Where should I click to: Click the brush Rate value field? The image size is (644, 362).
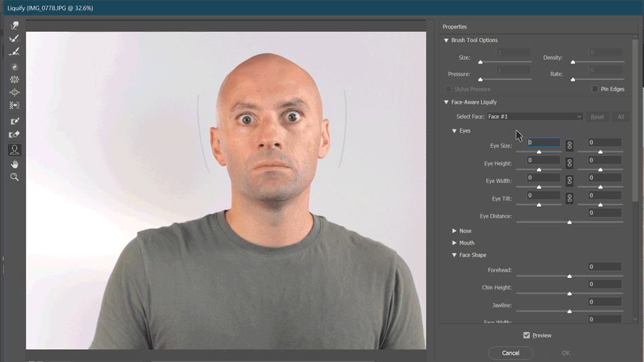606,70
